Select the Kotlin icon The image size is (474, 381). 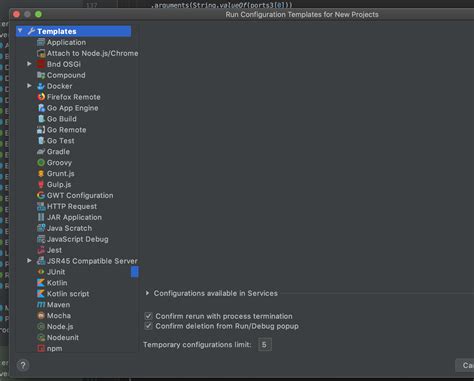pyautogui.click(x=41, y=283)
